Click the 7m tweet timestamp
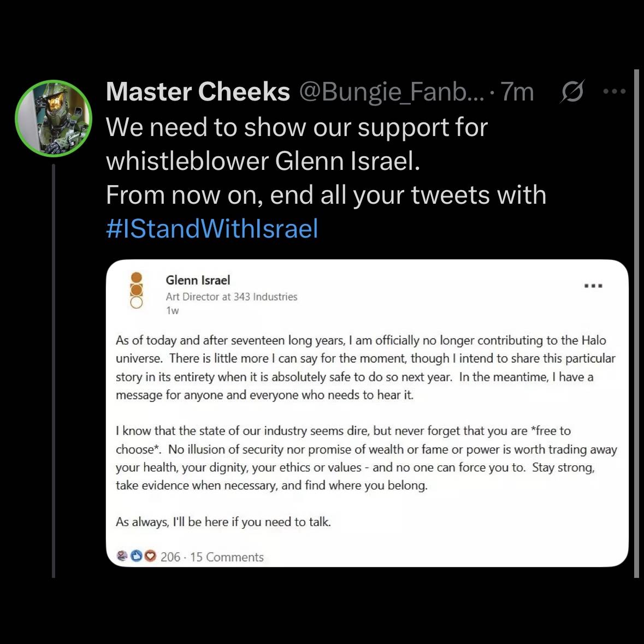 517,92
